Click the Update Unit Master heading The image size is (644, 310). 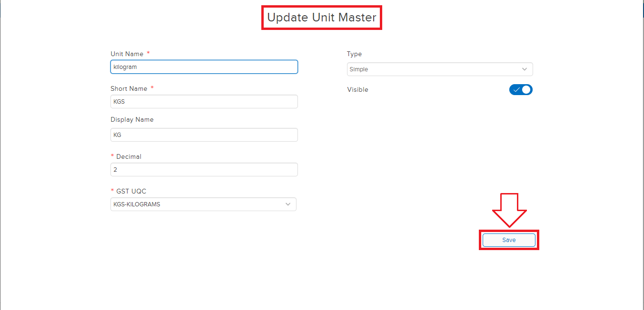click(322, 18)
